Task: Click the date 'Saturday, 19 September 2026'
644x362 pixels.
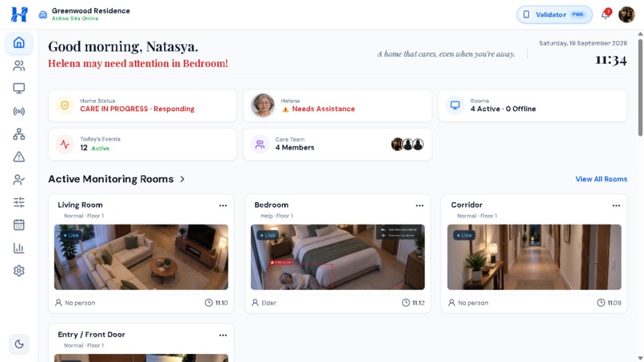Action: 582,43
